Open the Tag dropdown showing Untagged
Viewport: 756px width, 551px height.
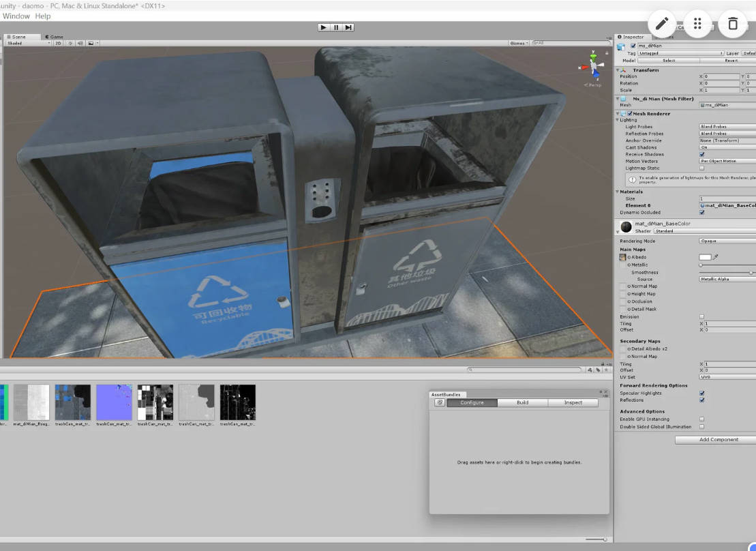tap(681, 54)
